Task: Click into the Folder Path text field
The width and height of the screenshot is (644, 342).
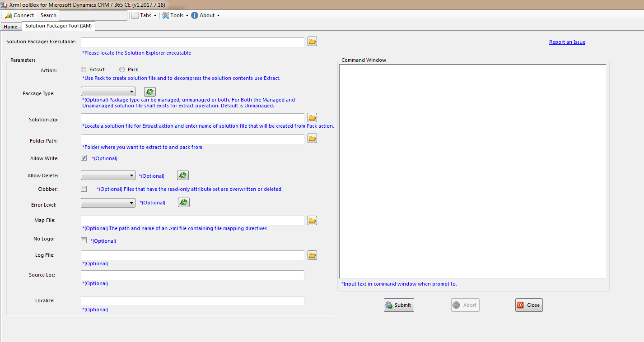Action: click(192, 139)
